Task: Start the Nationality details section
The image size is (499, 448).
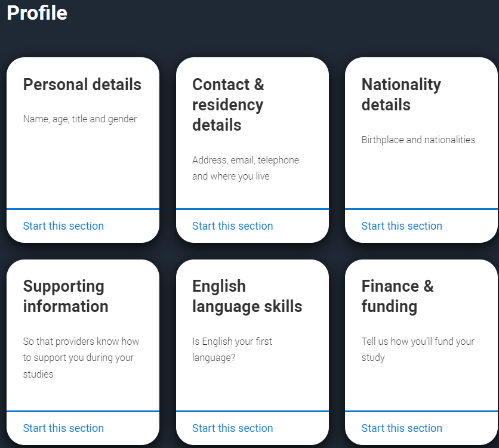Action: pyautogui.click(x=402, y=226)
